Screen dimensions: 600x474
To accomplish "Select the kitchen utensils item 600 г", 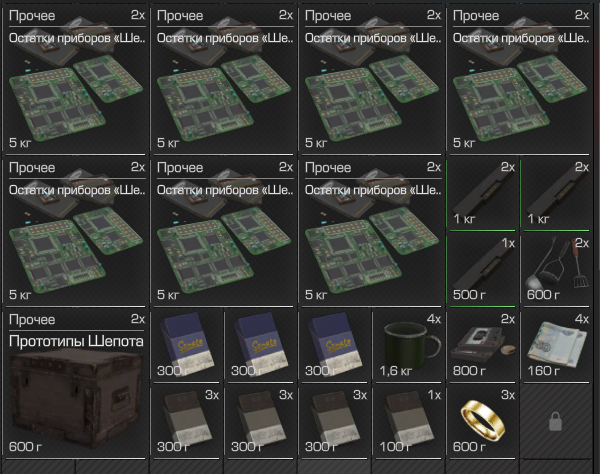I will click(556, 270).
